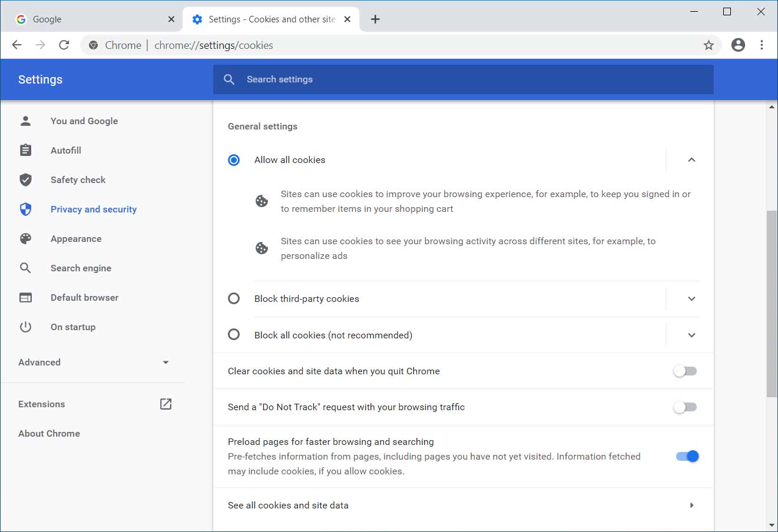Image resolution: width=778 pixels, height=532 pixels.
Task: Click the search magnifier in Search settings
Action: click(229, 79)
